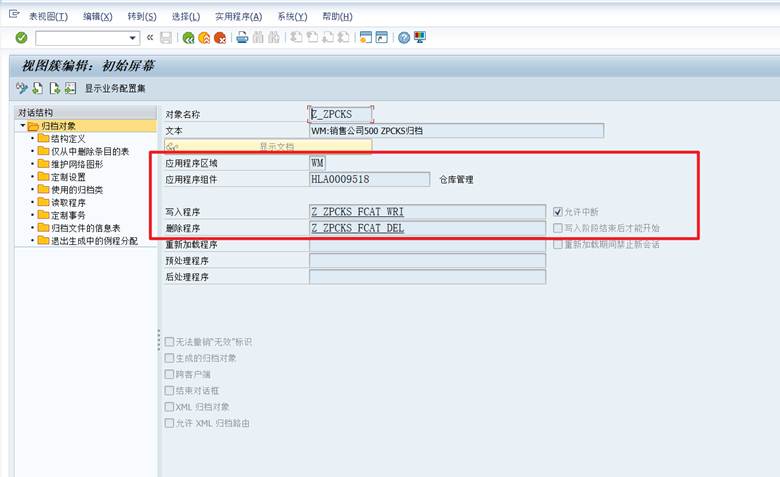Image resolution: width=780 pixels, height=477 pixels.
Task: Open the 转到(S) menu
Action: click(x=142, y=17)
